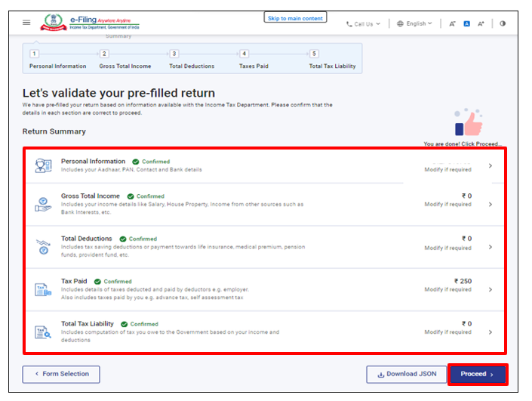Click the e-Filing portal logo
Image resolution: width=532 pixels, height=401 pixels.
(x=85, y=23)
